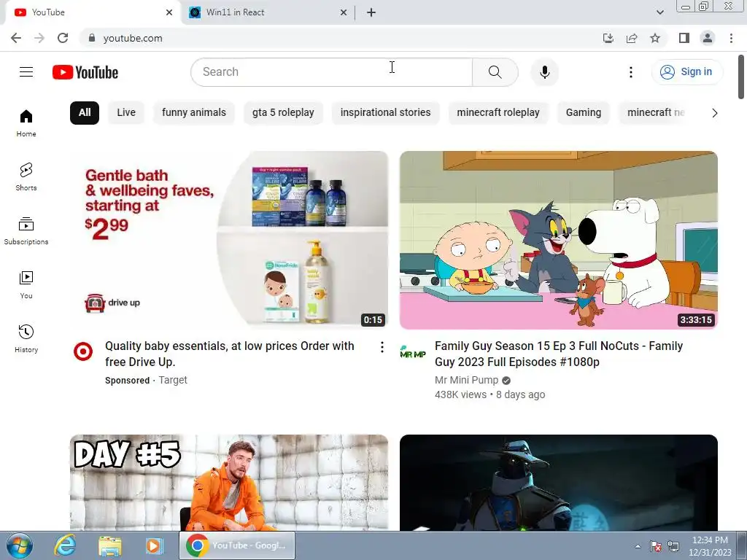Click the share page icon in address bar

click(632, 38)
